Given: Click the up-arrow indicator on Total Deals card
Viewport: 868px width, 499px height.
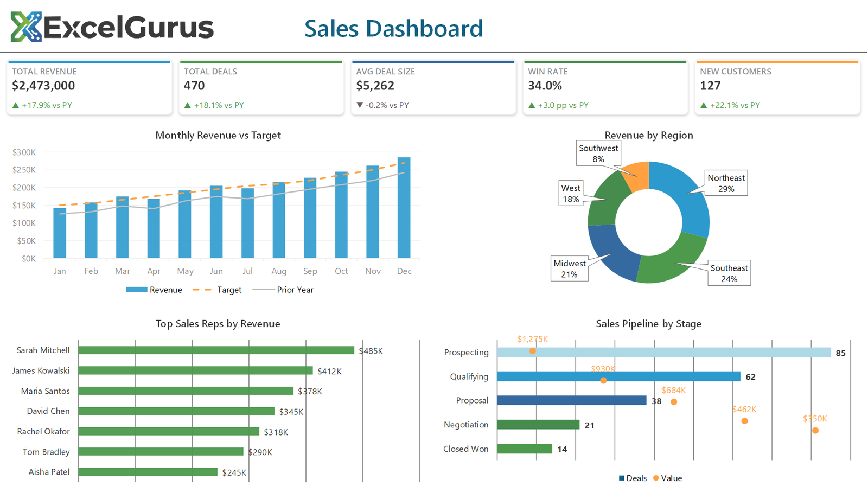Looking at the screenshot, I should point(188,105).
